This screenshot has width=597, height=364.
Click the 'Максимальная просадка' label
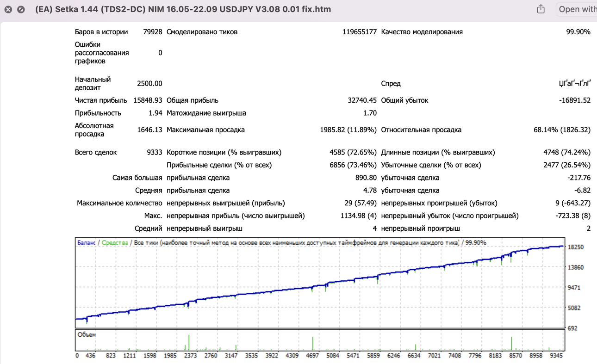click(205, 130)
